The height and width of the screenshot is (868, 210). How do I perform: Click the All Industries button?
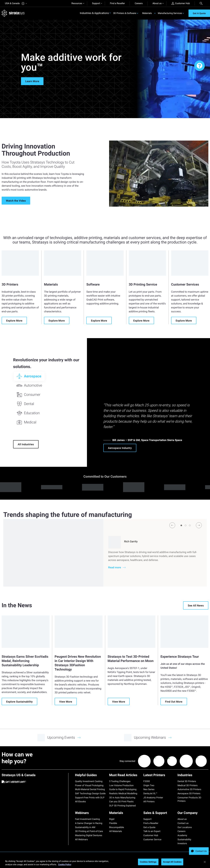26,444
